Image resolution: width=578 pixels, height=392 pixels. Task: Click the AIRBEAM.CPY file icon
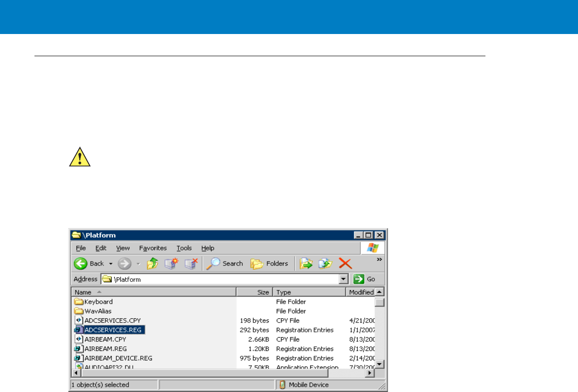(79, 340)
